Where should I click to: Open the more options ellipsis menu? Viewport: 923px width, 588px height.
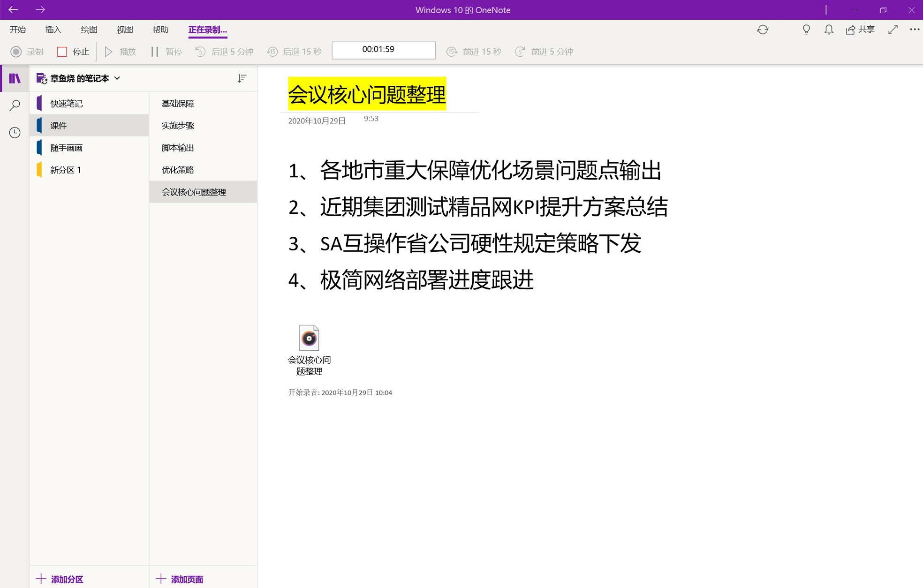point(915,30)
